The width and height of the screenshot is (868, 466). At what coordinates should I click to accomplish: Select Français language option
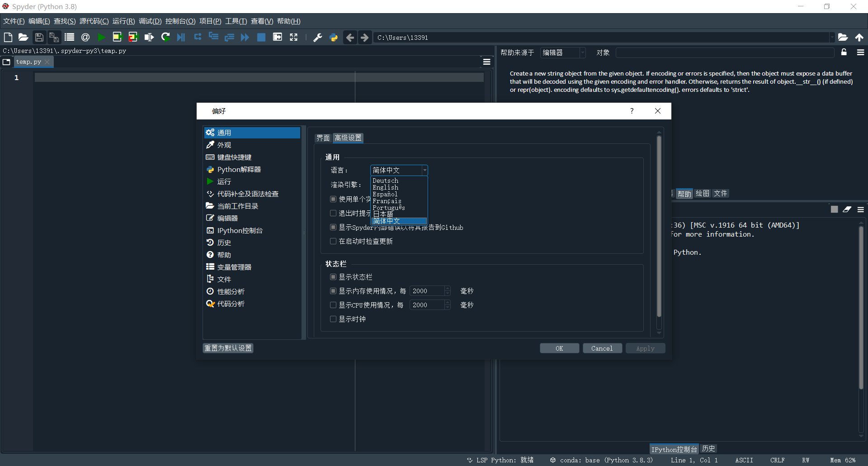pyautogui.click(x=399, y=201)
